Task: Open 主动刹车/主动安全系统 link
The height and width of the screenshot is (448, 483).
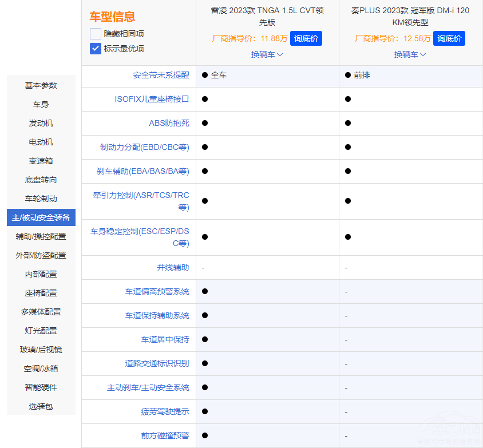Action: pyautogui.click(x=148, y=387)
